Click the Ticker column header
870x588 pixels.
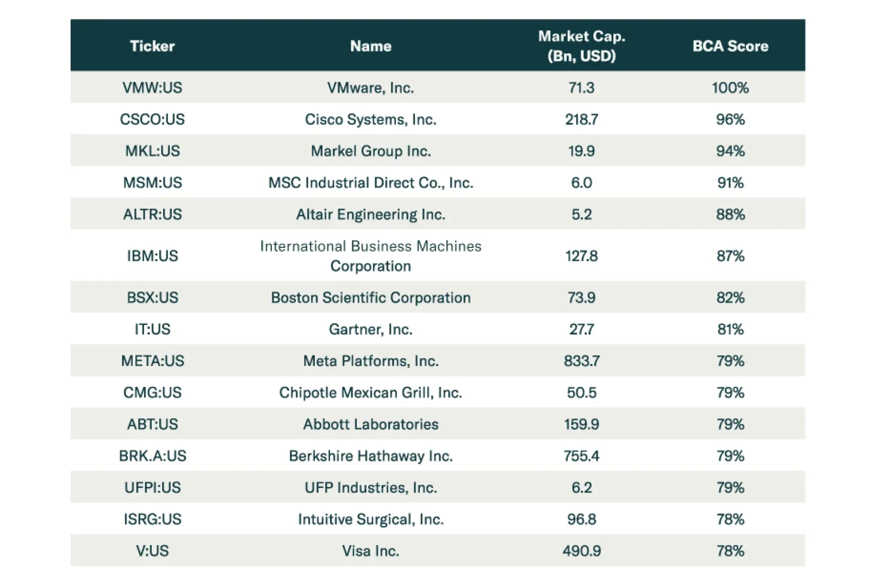point(152,46)
